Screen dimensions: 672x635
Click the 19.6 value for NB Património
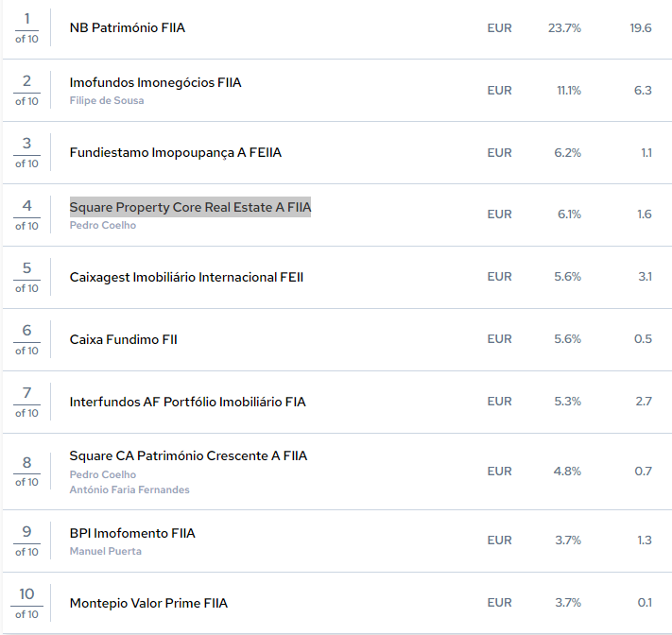coord(641,28)
